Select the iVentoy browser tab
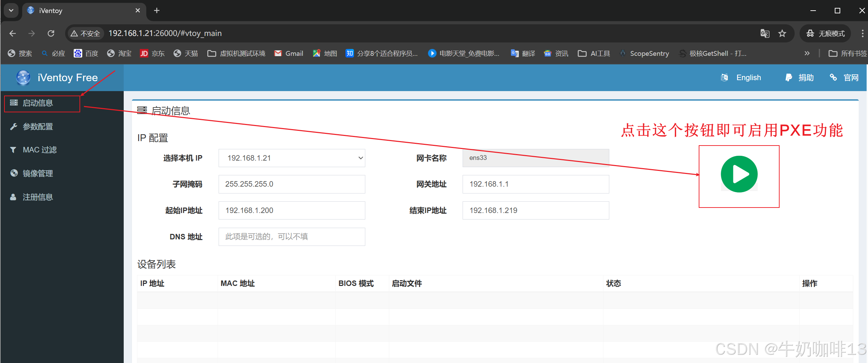This screenshot has width=868, height=363. click(84, 11)
